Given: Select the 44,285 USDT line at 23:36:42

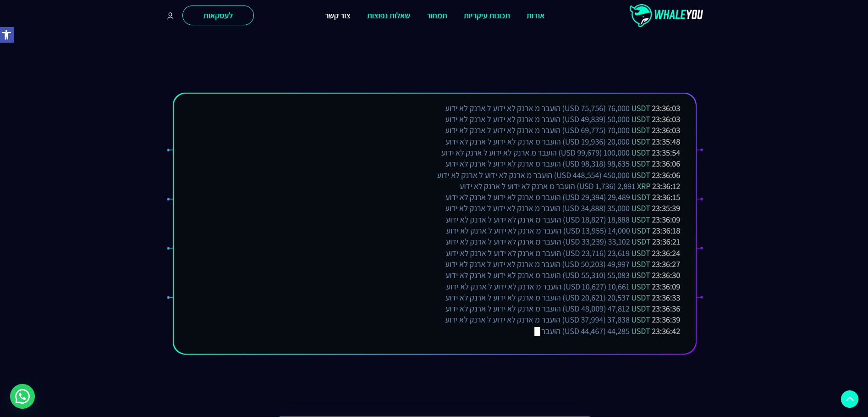Looking at the screenshot, I should pyautogui.click(x=607, y=332).
